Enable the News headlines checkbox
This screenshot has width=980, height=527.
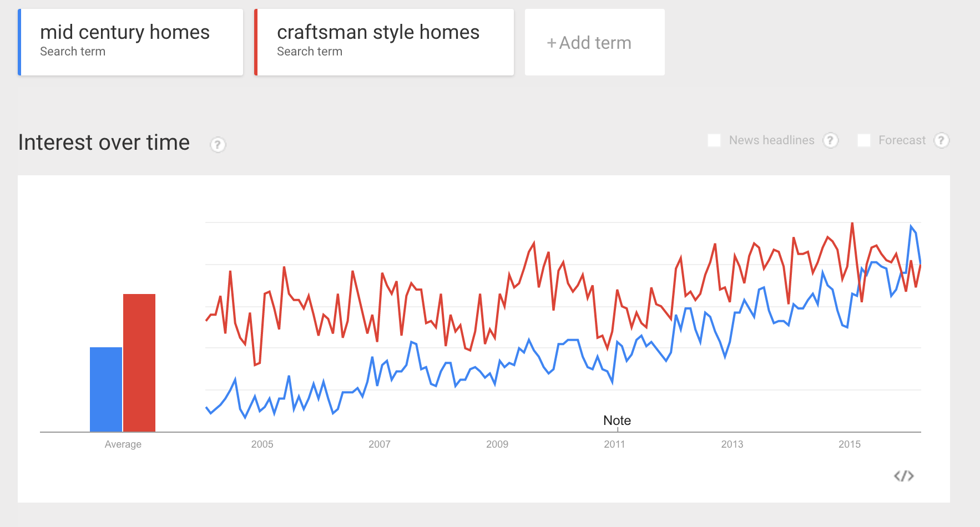[714, 140]
